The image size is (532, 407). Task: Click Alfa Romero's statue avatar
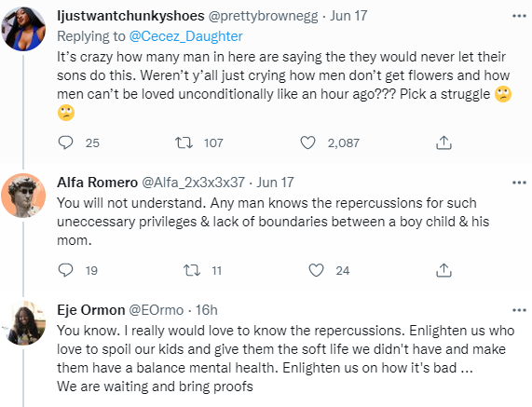pyautogui.click(x=23, y=196)
